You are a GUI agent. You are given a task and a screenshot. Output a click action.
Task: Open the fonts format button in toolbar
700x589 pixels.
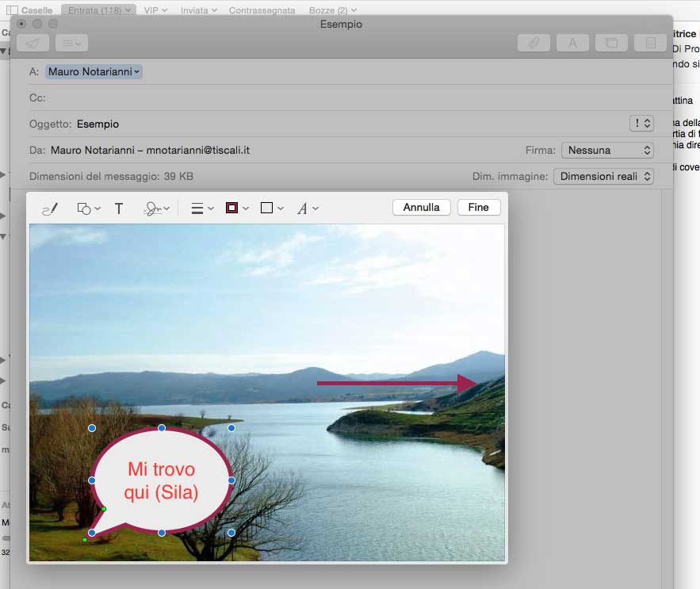click(572, 43)
